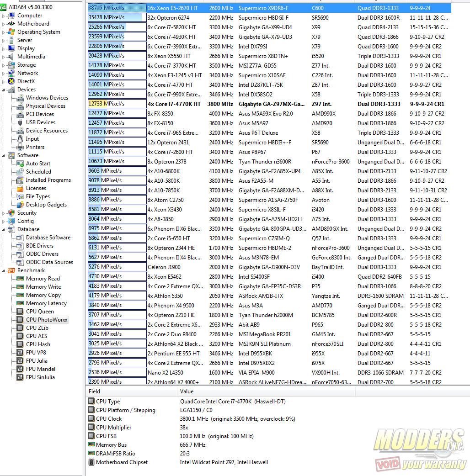Viewport: 470px width, 476px height.
Task: Click the Field column header
Action: (x=131, y=391)
